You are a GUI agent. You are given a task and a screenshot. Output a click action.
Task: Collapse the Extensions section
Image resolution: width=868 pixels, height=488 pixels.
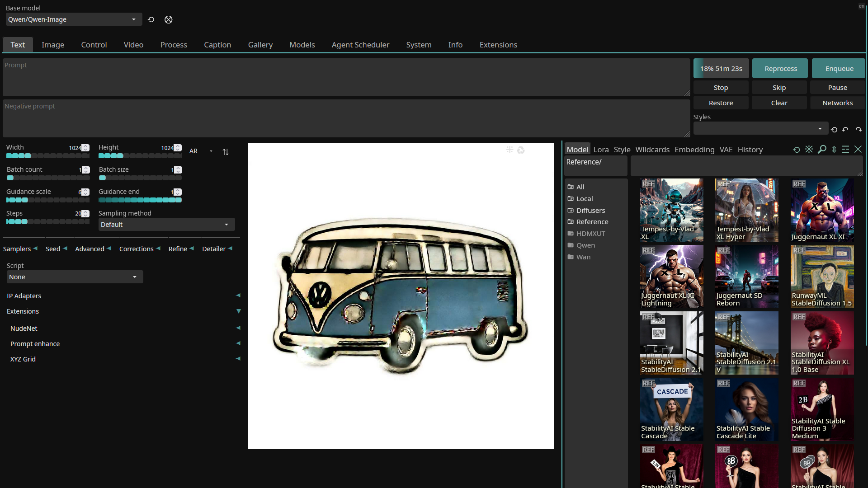238,311
